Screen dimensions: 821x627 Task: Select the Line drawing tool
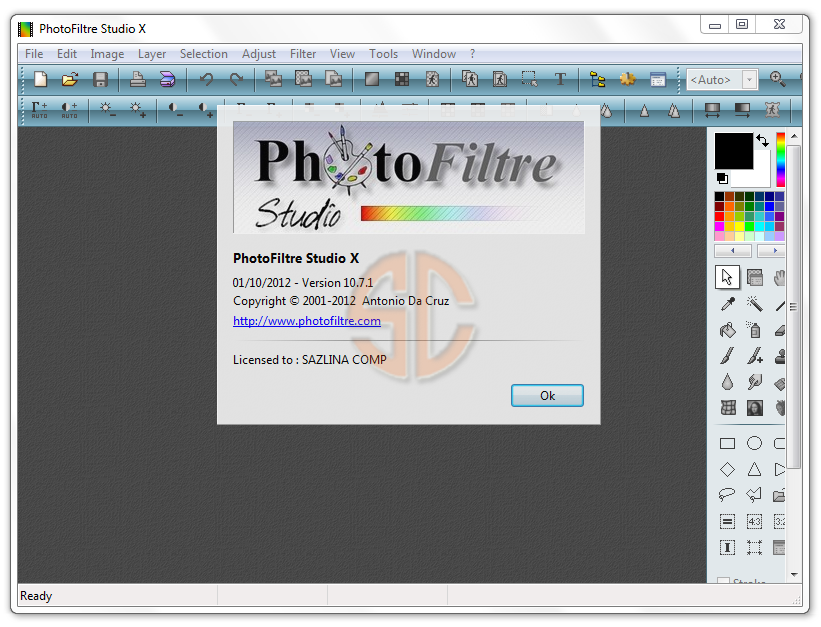(x=781, y=306)
